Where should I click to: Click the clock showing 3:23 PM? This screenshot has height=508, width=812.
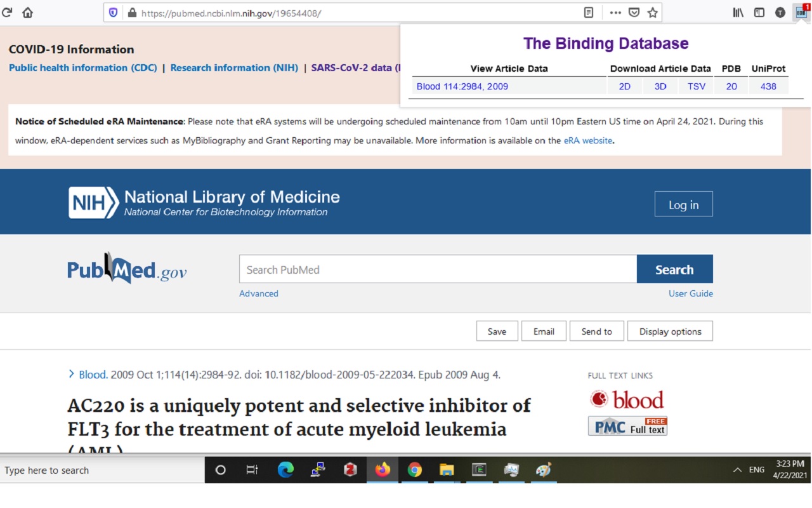pos(790,464)
